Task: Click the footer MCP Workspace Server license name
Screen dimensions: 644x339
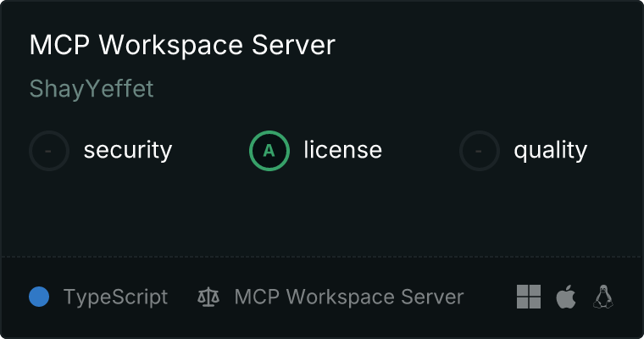Action: [x=348, y=297]
